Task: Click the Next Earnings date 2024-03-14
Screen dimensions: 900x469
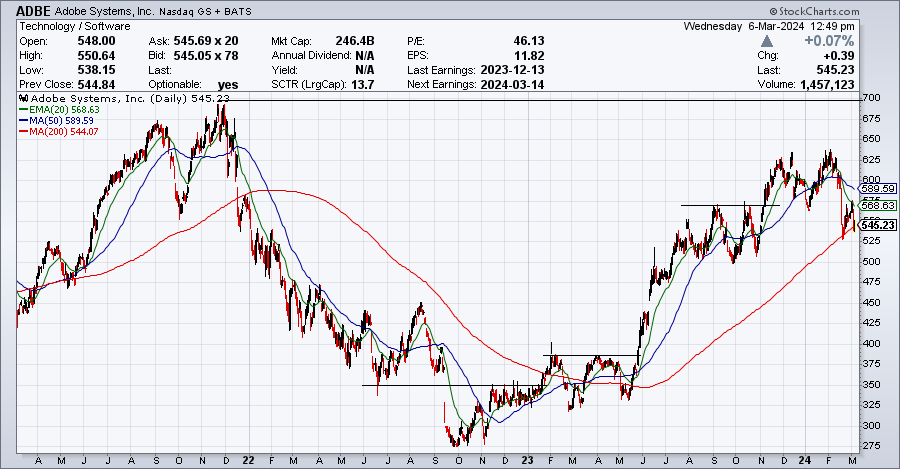Action: (x=512, y=84)
